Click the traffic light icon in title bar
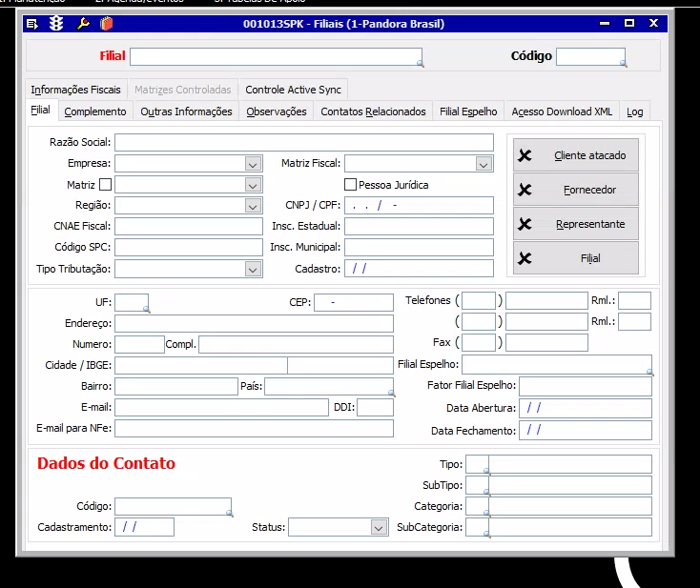This screenshot has width=700, height=588. point(56,23)
